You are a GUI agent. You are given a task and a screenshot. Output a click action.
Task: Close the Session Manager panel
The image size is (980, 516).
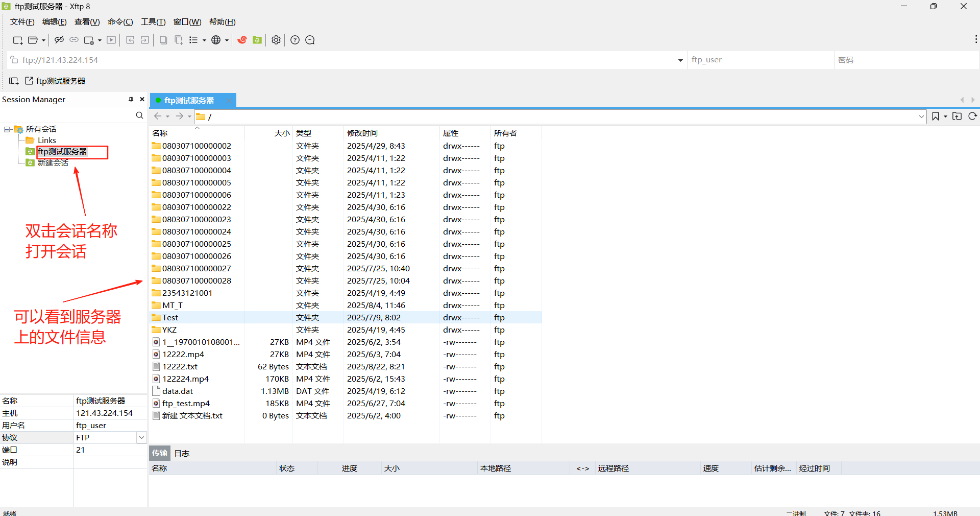click(142, 99)
